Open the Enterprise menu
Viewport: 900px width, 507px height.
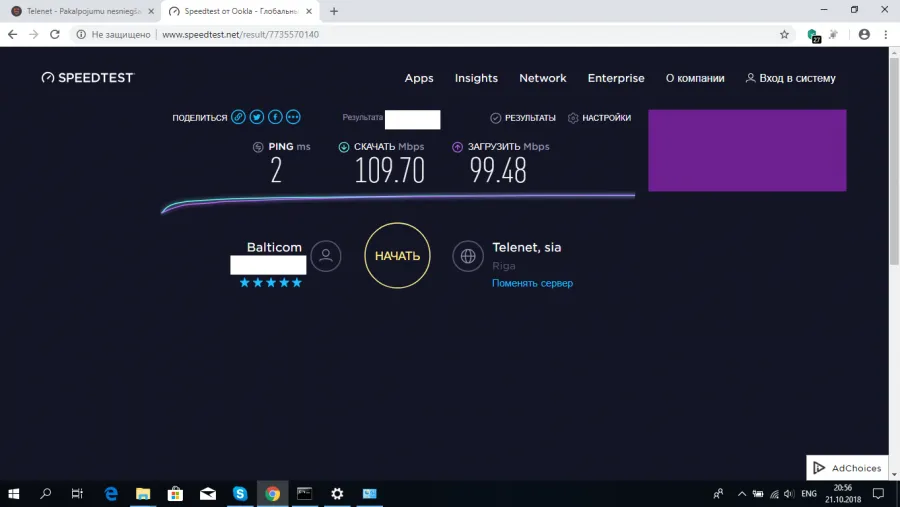(x=616, y=78)
